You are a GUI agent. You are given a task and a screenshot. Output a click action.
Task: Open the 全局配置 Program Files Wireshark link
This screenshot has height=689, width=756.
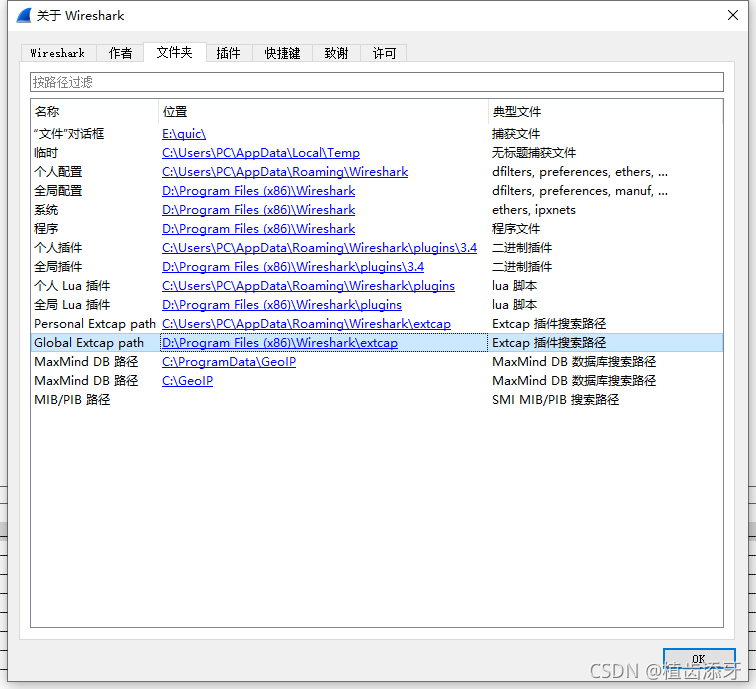click(258, 191)
